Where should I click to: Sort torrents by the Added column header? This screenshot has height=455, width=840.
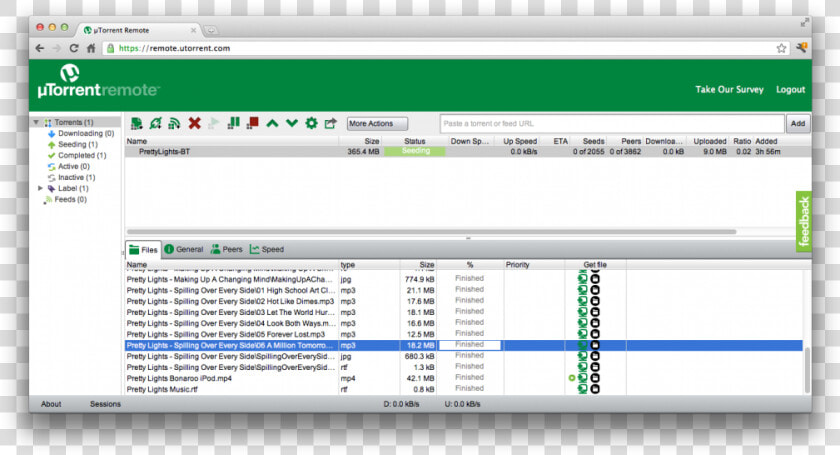766,141
